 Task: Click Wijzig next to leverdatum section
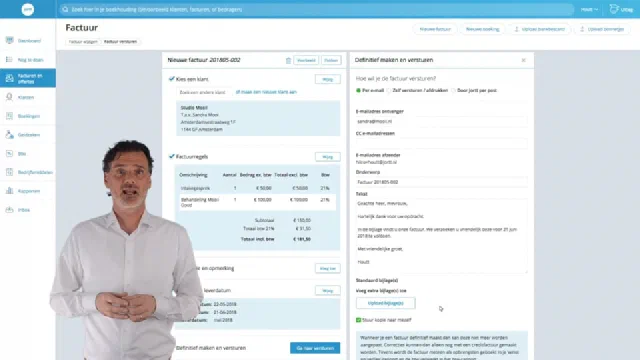328,291
